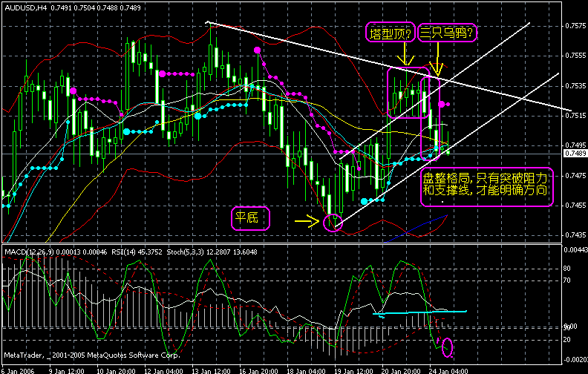Select the 盘整格局 commentary text box

coord(487,186)
